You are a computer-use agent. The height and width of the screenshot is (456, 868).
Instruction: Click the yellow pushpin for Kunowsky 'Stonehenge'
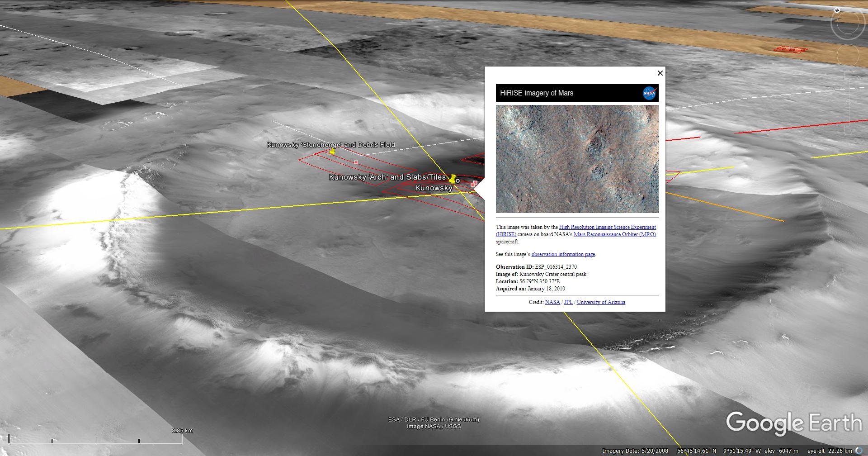tap(333, 152)
